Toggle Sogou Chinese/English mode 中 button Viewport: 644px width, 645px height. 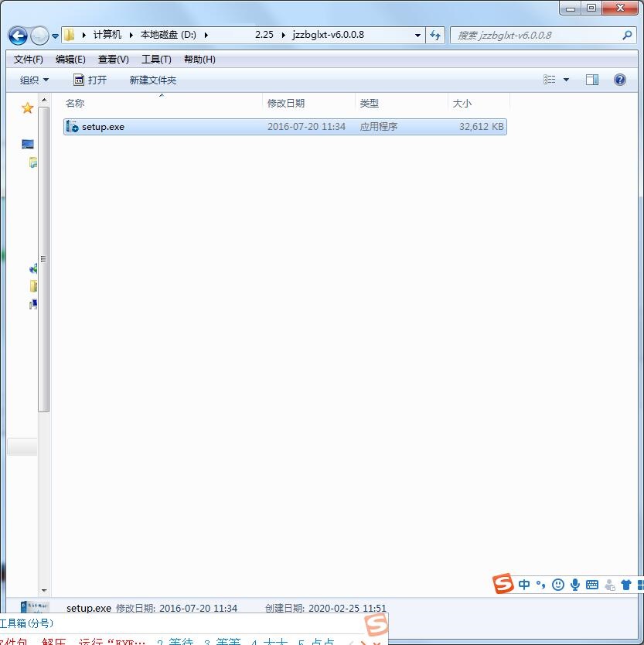tap(524, 585)
